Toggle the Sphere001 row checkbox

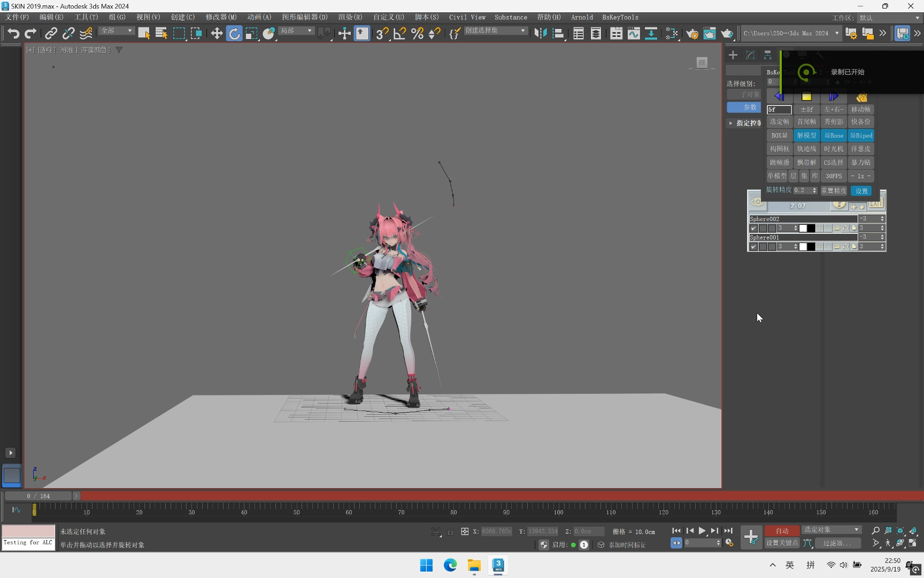pos(753,247)
